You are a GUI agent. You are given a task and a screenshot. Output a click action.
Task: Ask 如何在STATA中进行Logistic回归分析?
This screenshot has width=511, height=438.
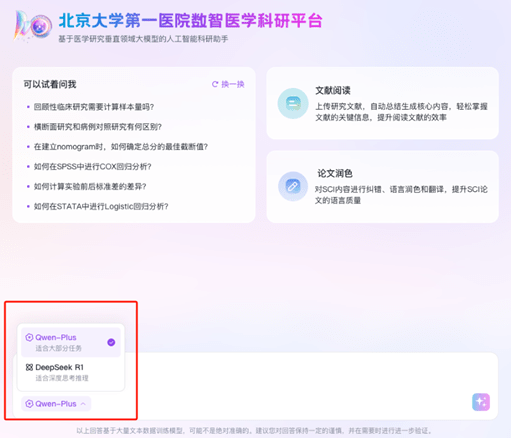(x=101, y=206)
